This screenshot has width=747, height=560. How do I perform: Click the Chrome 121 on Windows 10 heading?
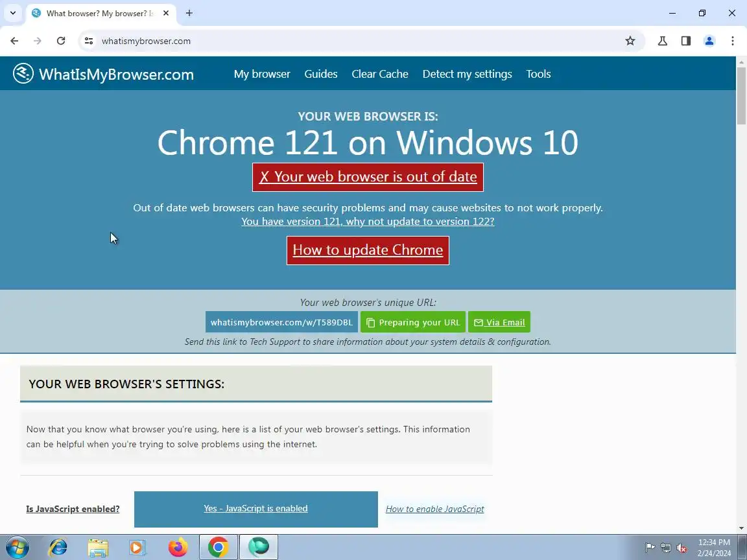[368, 143]
